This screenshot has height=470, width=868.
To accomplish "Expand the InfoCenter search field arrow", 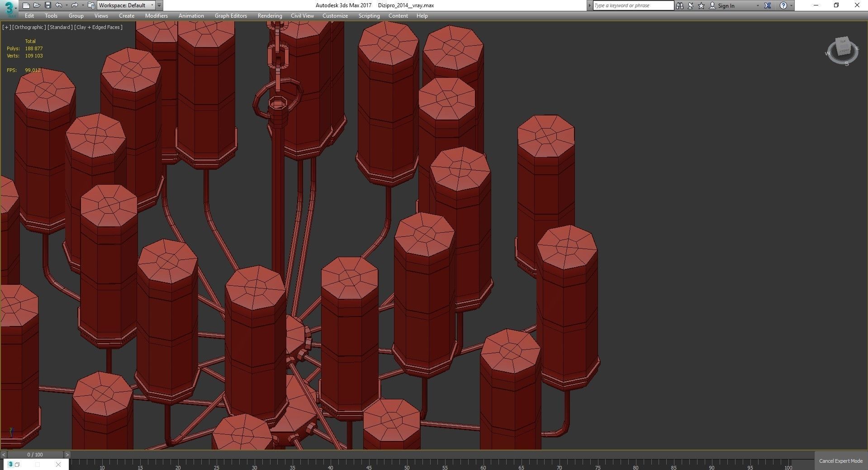I will 589,5.
